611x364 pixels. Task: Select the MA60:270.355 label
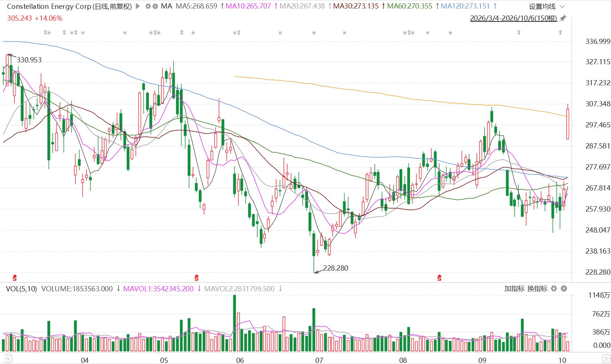point(410,6)
